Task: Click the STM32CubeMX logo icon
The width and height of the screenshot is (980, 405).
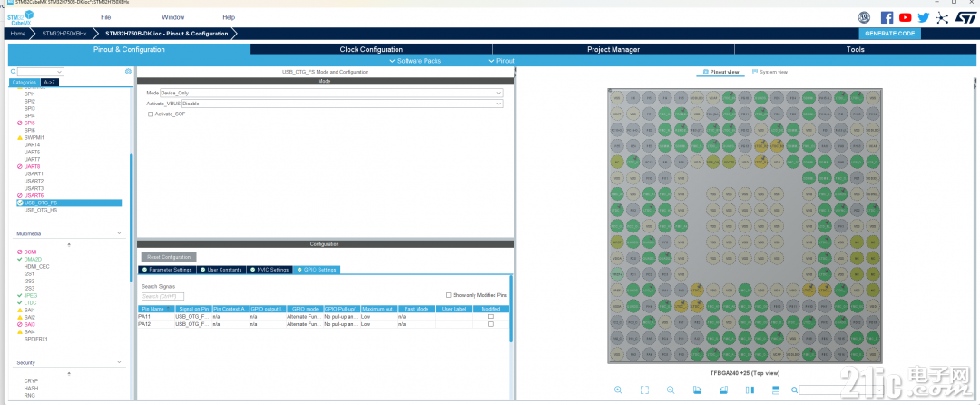Action: (21, 18)
